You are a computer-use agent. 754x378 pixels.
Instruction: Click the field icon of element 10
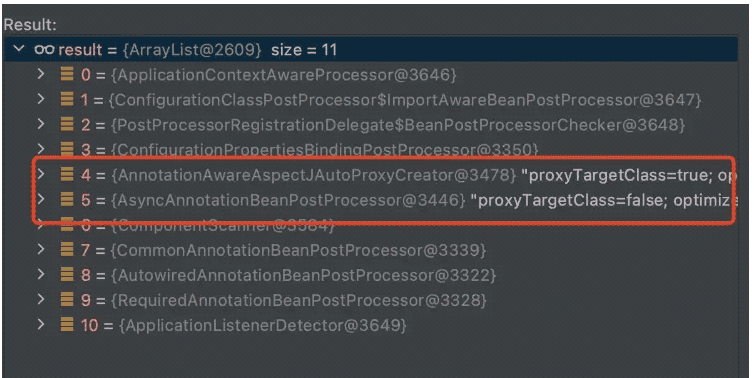(67, 325)
